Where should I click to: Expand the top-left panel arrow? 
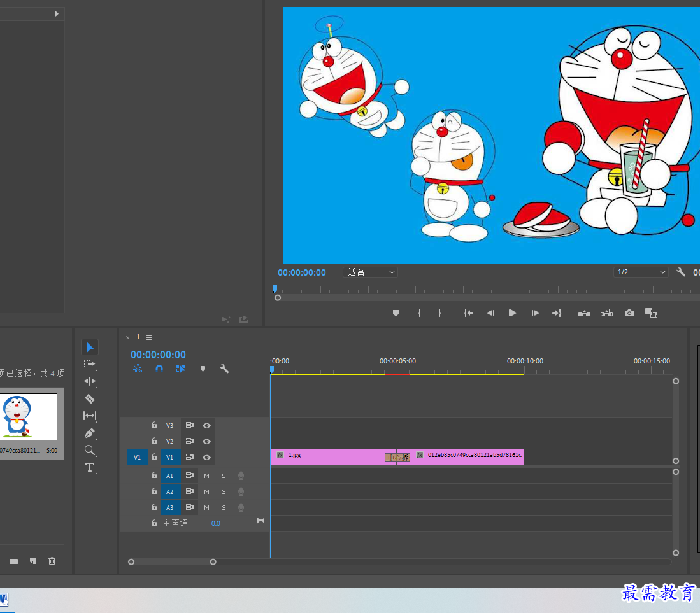(57, 14)
